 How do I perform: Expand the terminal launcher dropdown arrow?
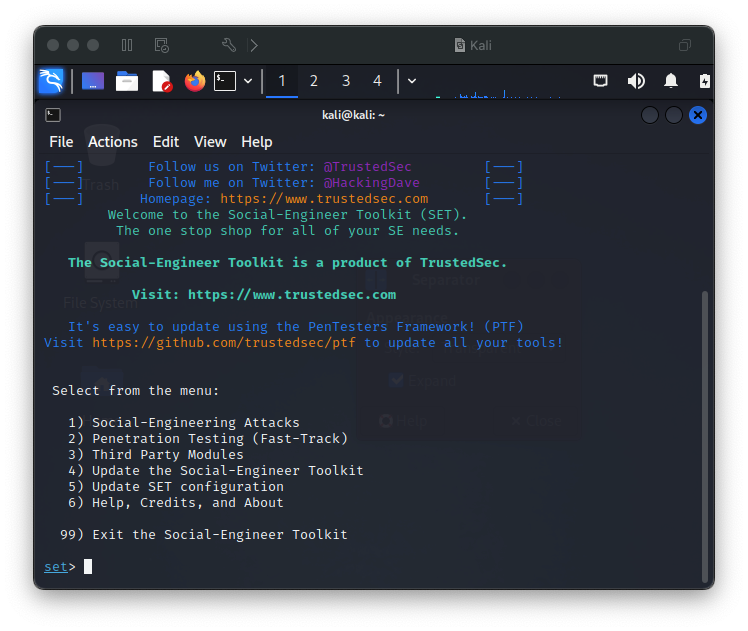pyautogui.click(x=248, y=81)
